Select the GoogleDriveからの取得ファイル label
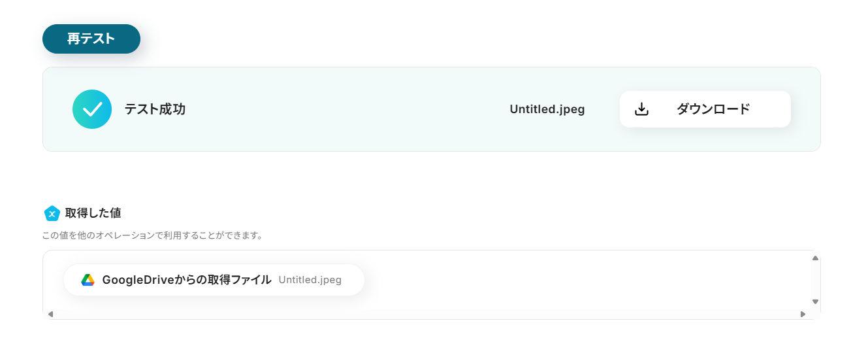Viewport: 868px width, 359px height. click(x=186, y=280)
